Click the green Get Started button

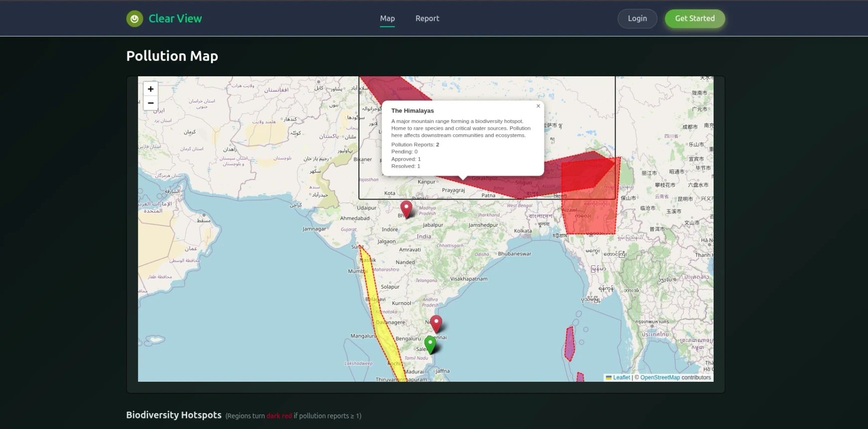(x=694, y=18)
